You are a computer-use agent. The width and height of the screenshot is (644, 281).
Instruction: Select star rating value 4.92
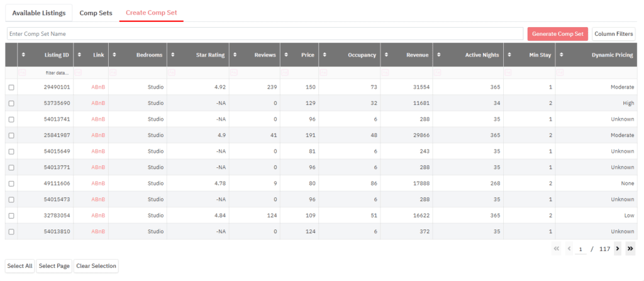point(219,87)
